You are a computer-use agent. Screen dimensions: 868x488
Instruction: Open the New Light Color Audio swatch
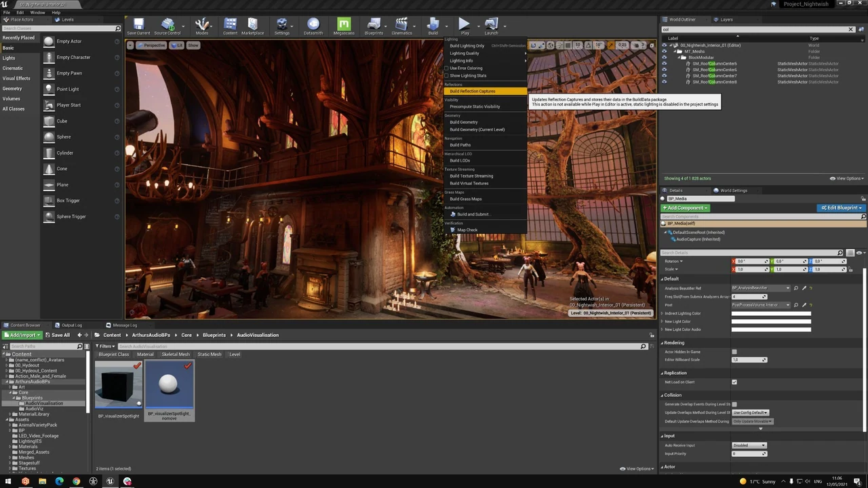(771, 329)
